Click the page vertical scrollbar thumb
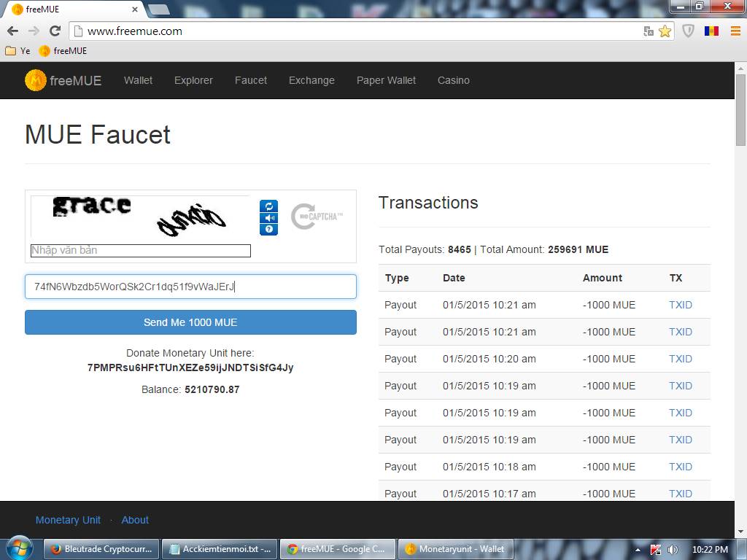This screenshot has height=560, width=747. coord(740,110)
